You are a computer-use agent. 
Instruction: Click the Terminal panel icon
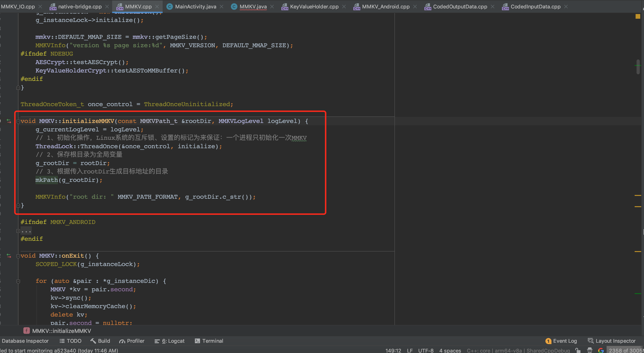(197, 341)
